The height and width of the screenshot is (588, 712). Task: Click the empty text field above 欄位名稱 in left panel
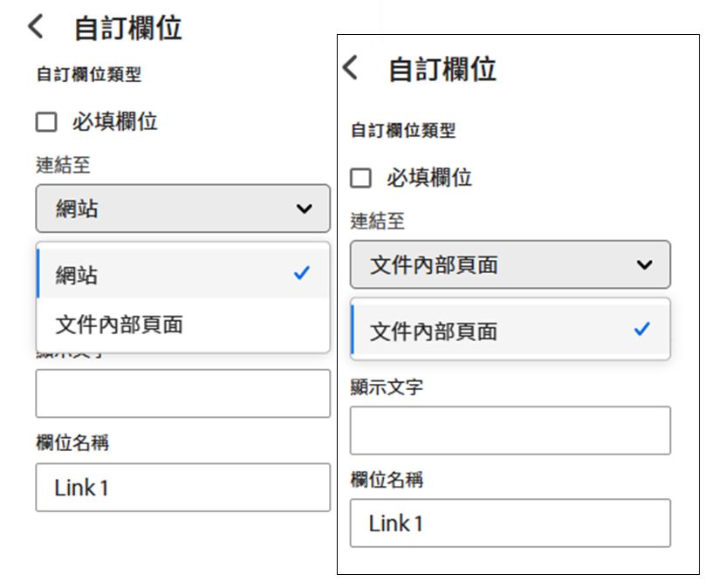(183, 393)
